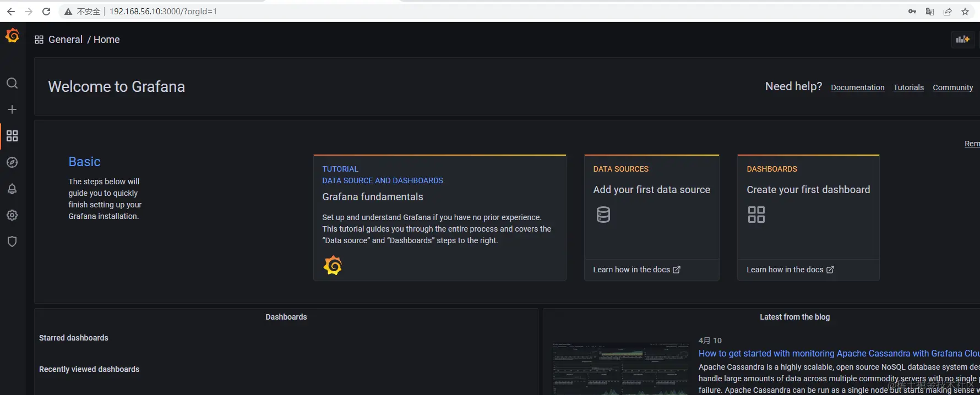The height and width of the screenshot is (395, 980).
Task: Click the Recently viewed dashboards heading
Action: click(x=89, y=369)
